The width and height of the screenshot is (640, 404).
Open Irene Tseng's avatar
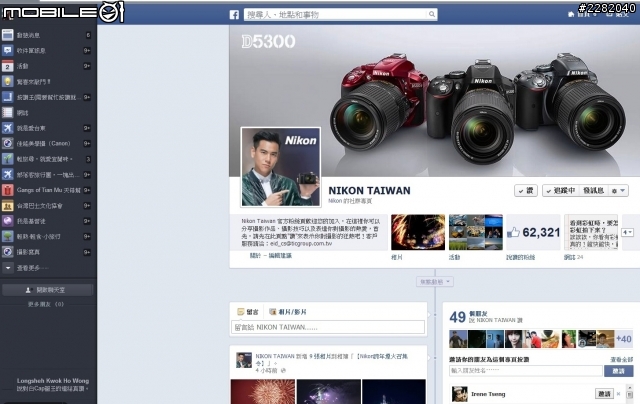[460, 394]
